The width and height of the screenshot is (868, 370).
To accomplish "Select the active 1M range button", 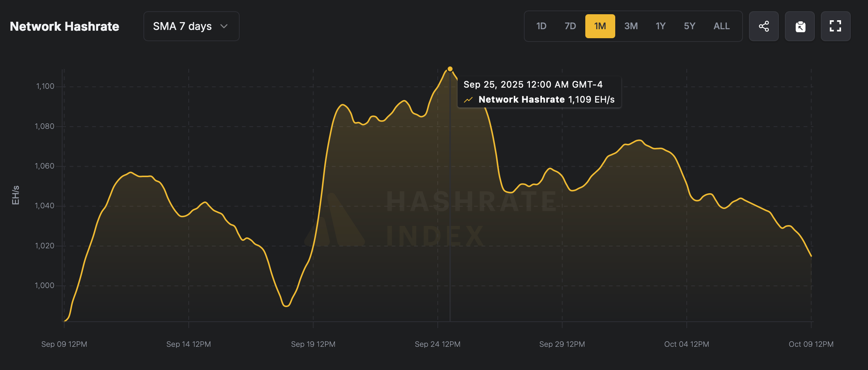I will (600, 26).
